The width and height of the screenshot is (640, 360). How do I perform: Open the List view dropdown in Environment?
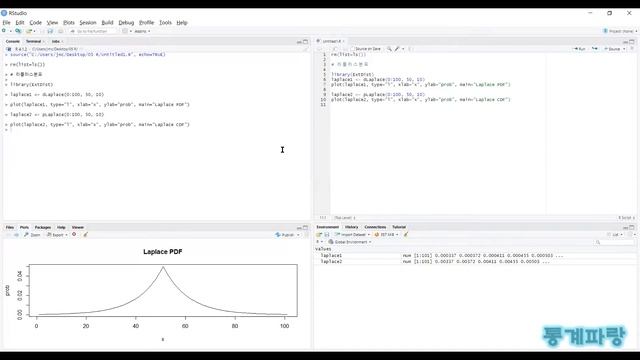click(616, 235)
